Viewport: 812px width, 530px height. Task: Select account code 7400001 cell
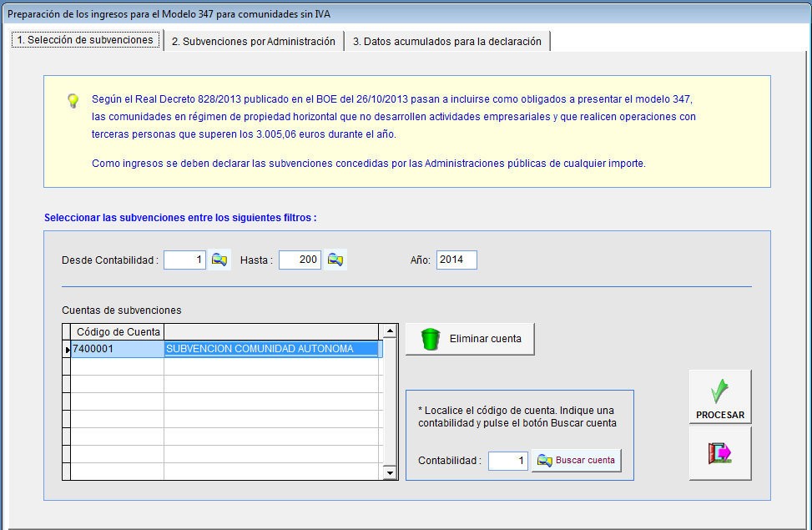117,349
